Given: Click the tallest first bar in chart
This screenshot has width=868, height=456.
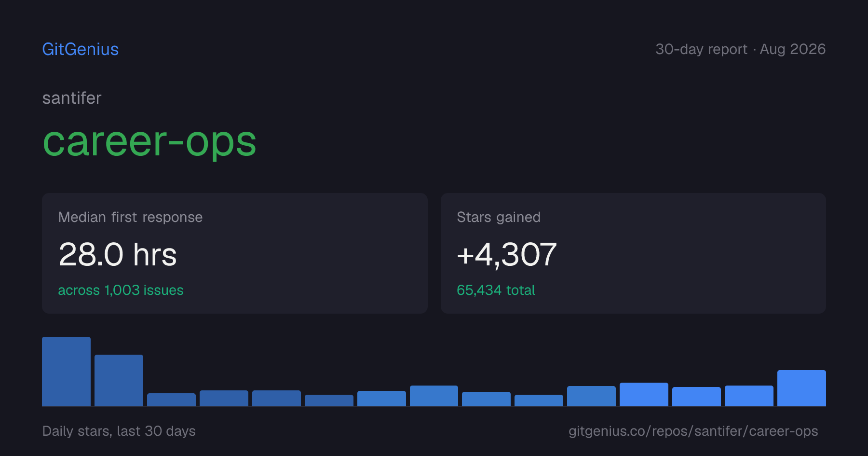Looking at the screenshot, I should 66,372.
